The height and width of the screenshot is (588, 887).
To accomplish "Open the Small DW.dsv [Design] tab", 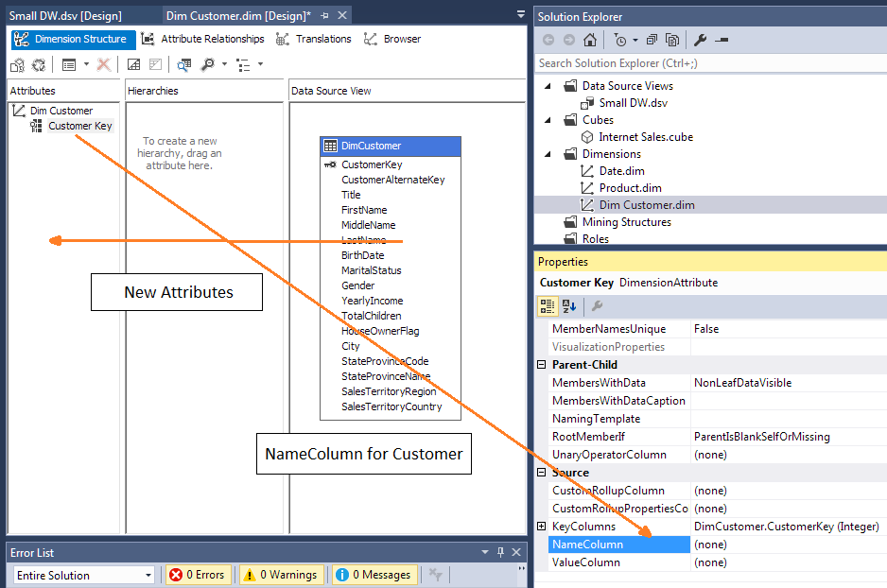I will tap(66, 16).
